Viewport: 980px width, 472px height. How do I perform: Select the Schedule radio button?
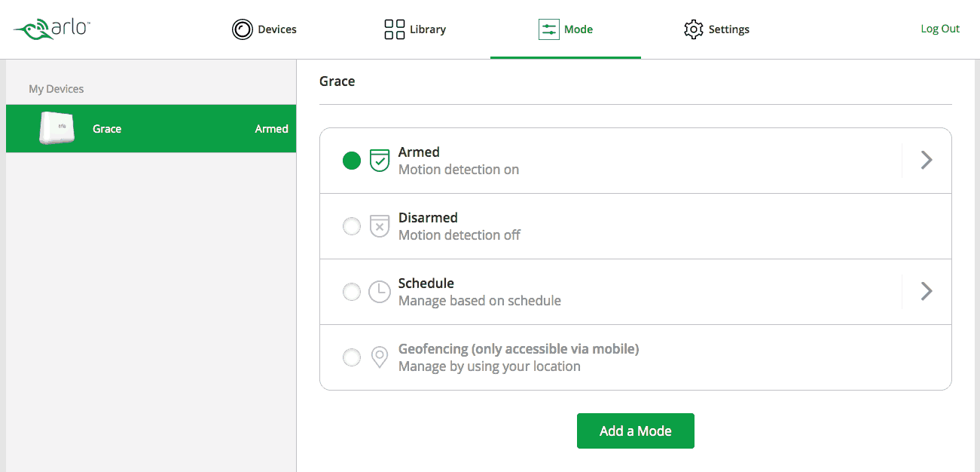[x=352, y=291]
